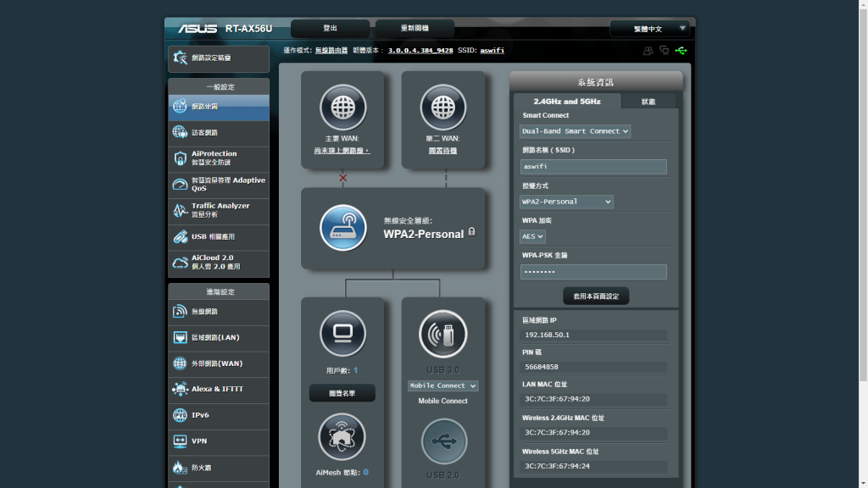Switch to the status tab in system info
868x488 pixels.
click(x=648, y=102)
